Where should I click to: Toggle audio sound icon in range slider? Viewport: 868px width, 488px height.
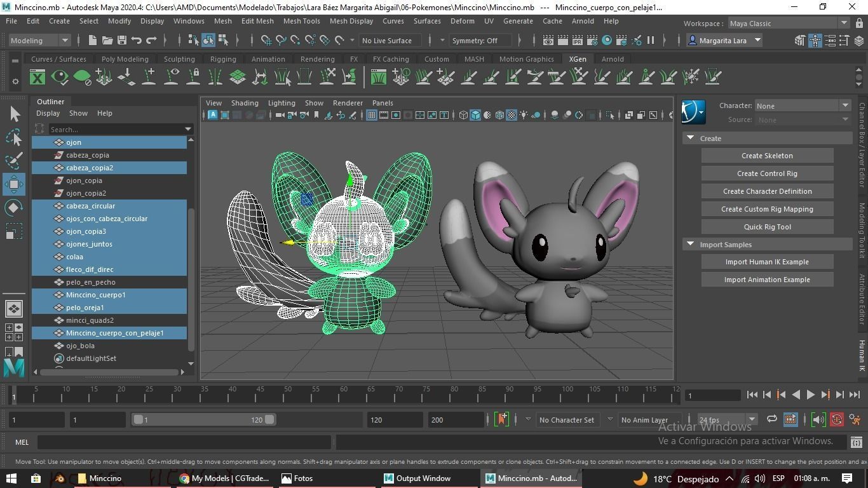pos(818,419)
